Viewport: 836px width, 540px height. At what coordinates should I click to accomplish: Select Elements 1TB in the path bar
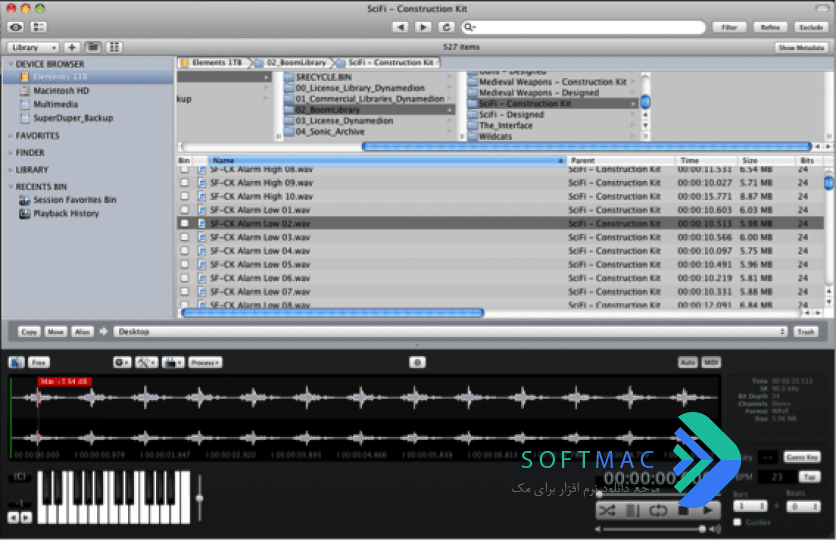(212, 63)
